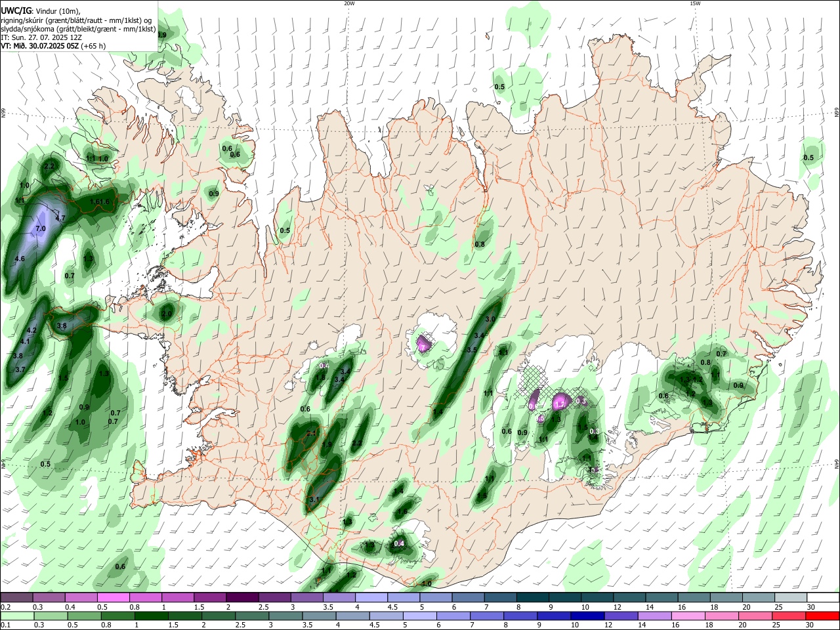Click the 4.7 rainfall value on the map
The image size is (840, 630).
60,218
